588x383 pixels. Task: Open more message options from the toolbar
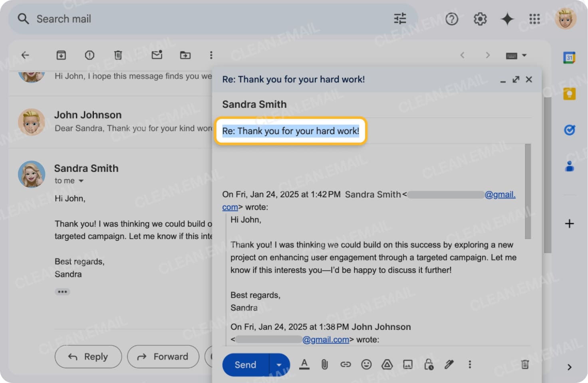pos(211,55)
